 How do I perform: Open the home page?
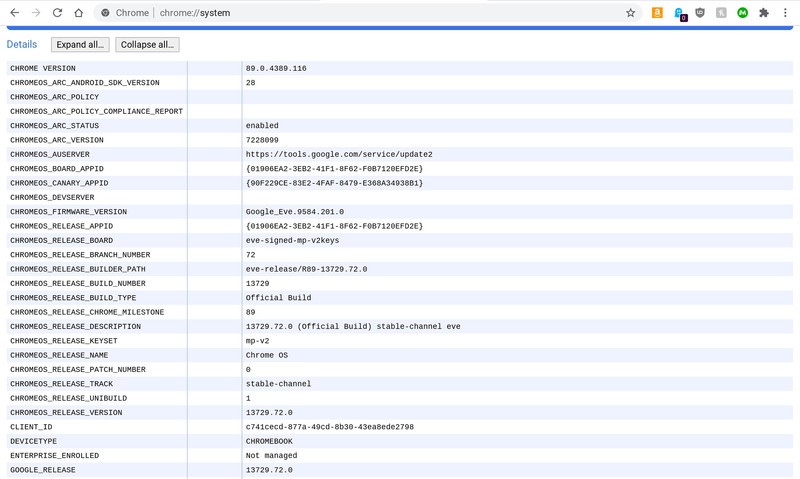[79, 13]
